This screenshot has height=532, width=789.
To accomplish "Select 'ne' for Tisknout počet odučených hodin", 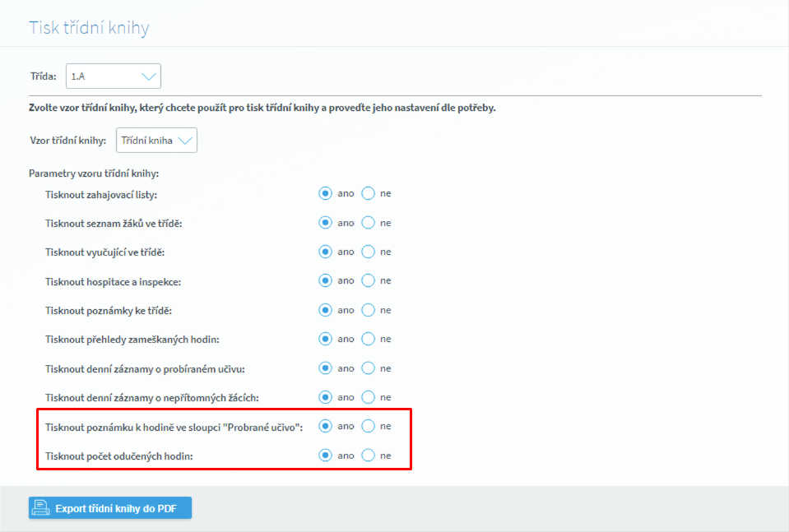I will point(369,455).
